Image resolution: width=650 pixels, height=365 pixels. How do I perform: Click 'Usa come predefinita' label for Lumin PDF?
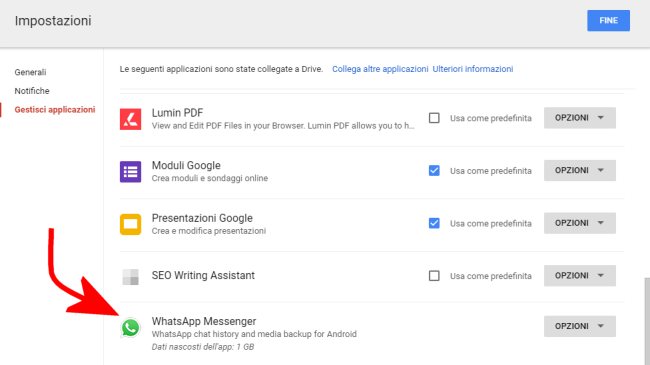(x=491, y=118)
